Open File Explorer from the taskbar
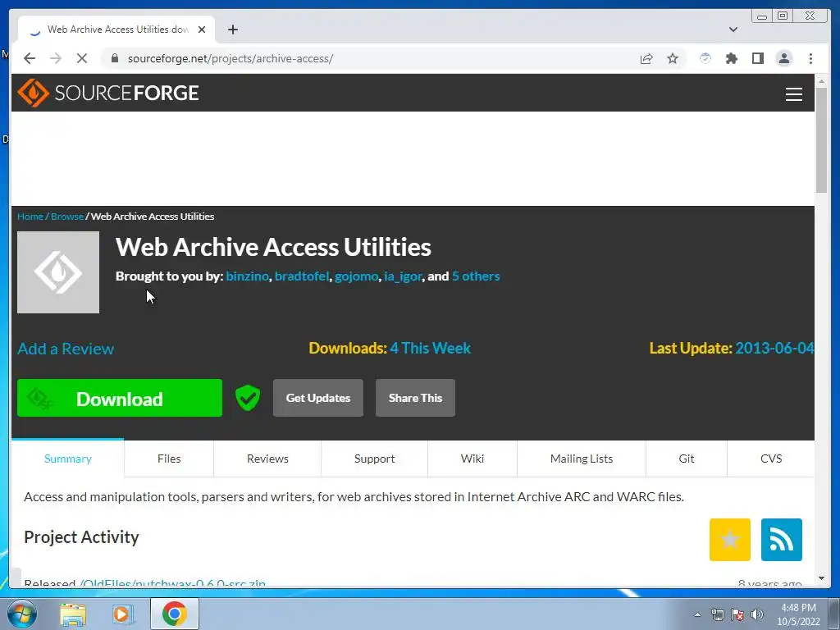The height and width of the screenshot is (630, 840). coord(73,614)
